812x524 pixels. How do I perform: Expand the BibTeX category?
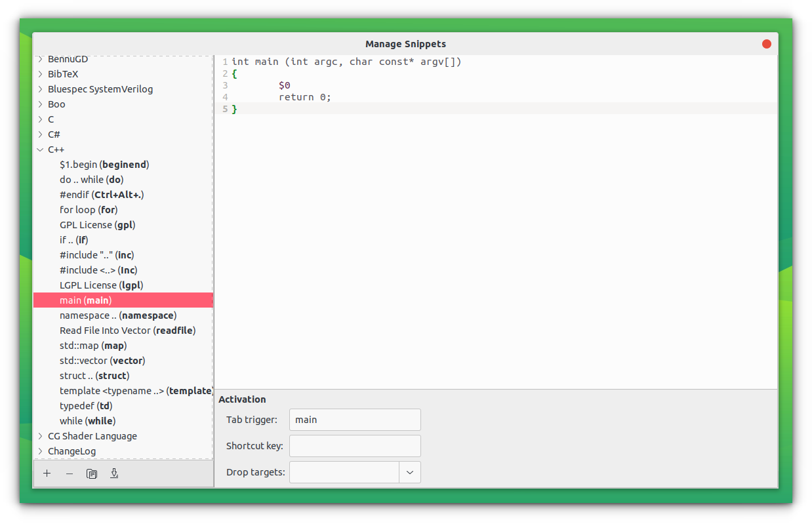(x=40, y=73)
